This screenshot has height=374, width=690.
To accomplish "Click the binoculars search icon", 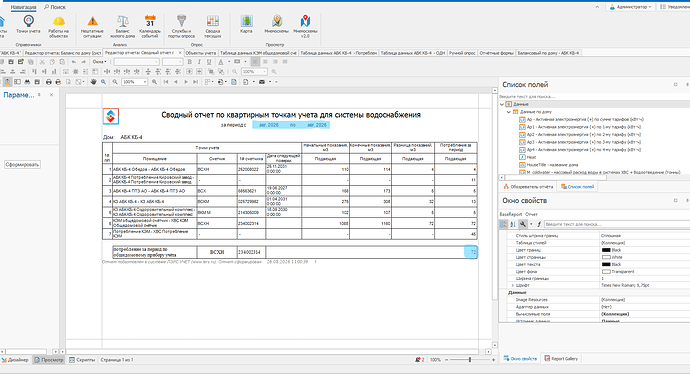I will (27, 82).
